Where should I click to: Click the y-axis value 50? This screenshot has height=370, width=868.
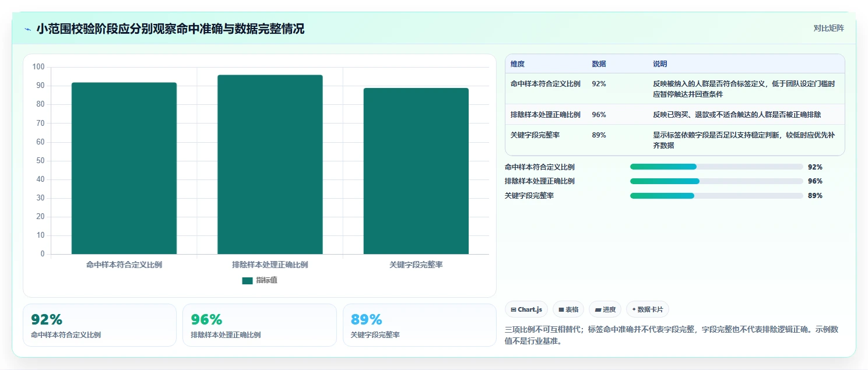click(x=40, y=161)
